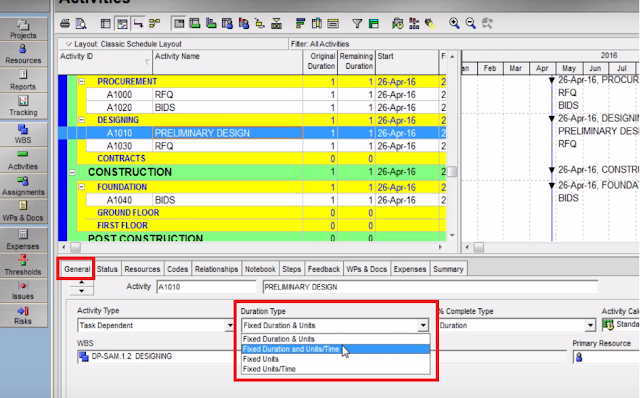The height and width of the screenshot is (398, 640).
Task: Collapse the PROCUREMENT group
Action: click(82, 82)
